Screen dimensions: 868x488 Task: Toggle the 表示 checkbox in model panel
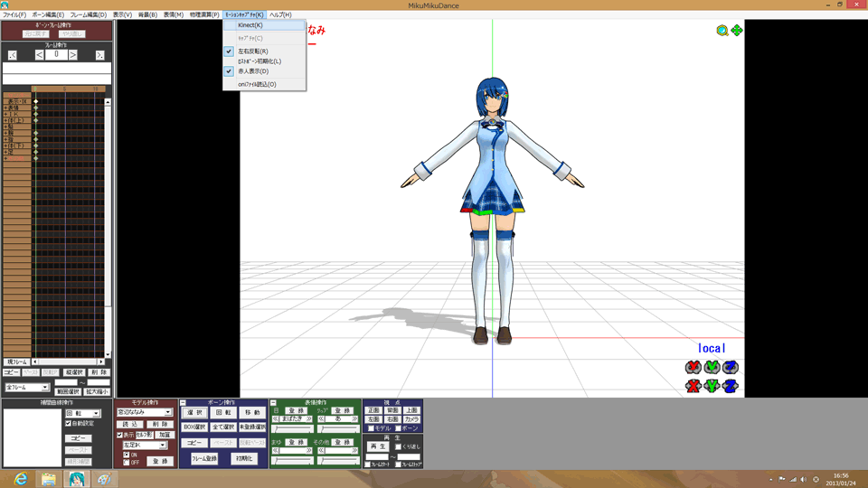coord(120,435)
